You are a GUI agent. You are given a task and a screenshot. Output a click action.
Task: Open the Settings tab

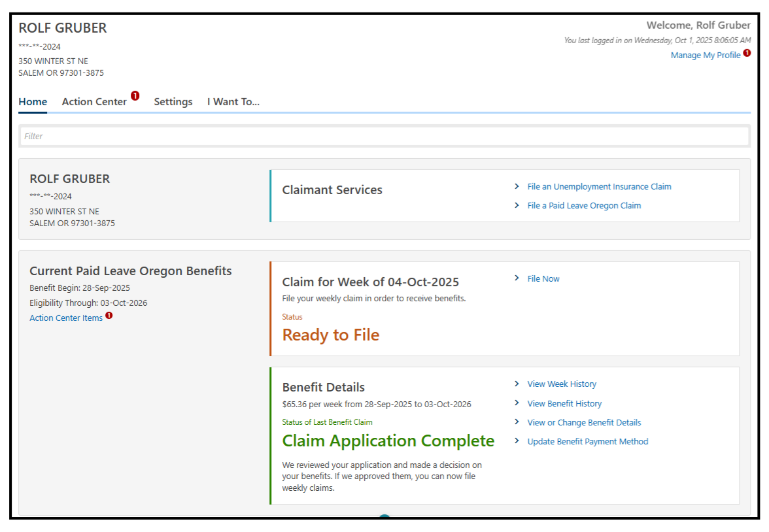pyautogui.click(x=173, y=102)
